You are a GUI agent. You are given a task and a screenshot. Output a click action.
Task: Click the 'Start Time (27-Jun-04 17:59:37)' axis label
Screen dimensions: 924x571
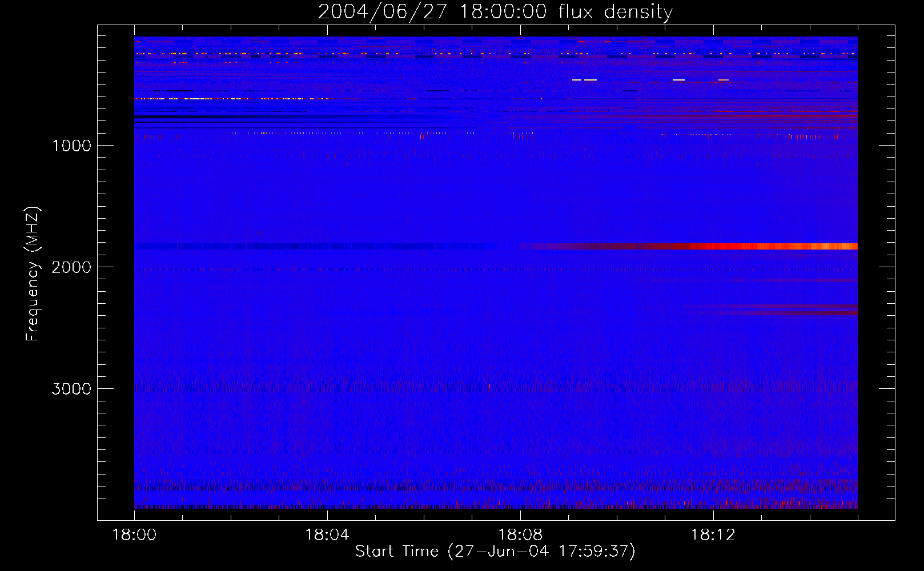point(495,552)
